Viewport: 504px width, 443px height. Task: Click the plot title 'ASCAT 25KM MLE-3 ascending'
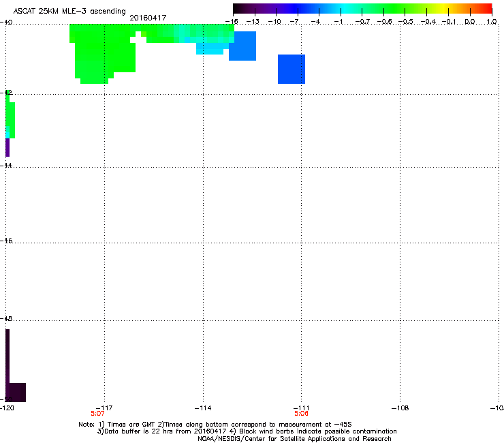click(69, 11)
